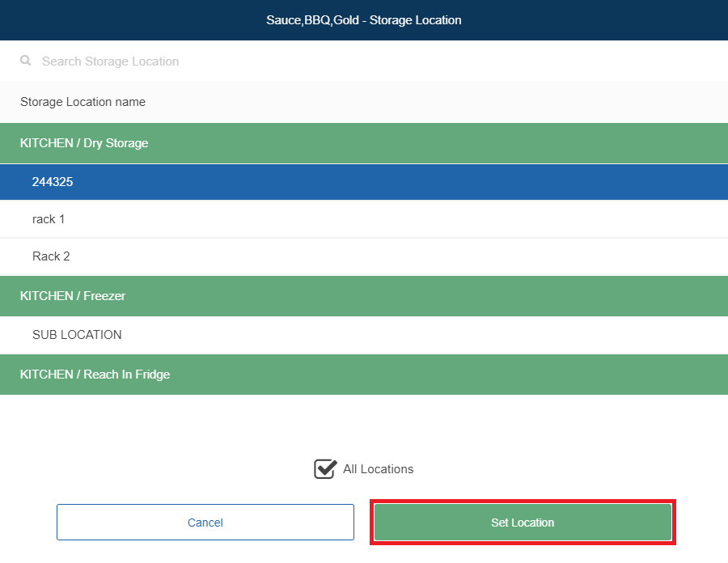Viewport: 728px width, 563px height.
Task: Confirm selection with the green Set Location button
Action: (x=523, y=523)
